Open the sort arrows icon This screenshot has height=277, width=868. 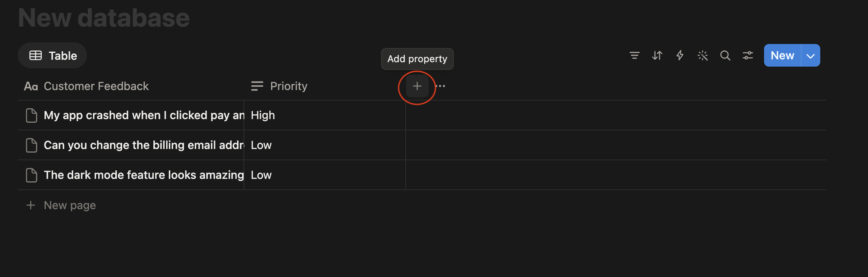[x=657, y=55]
